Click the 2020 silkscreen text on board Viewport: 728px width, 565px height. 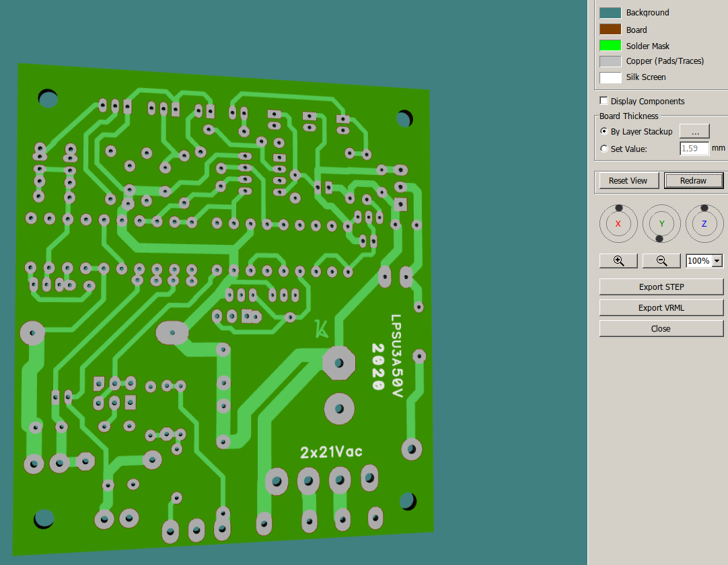coord(378,367)
